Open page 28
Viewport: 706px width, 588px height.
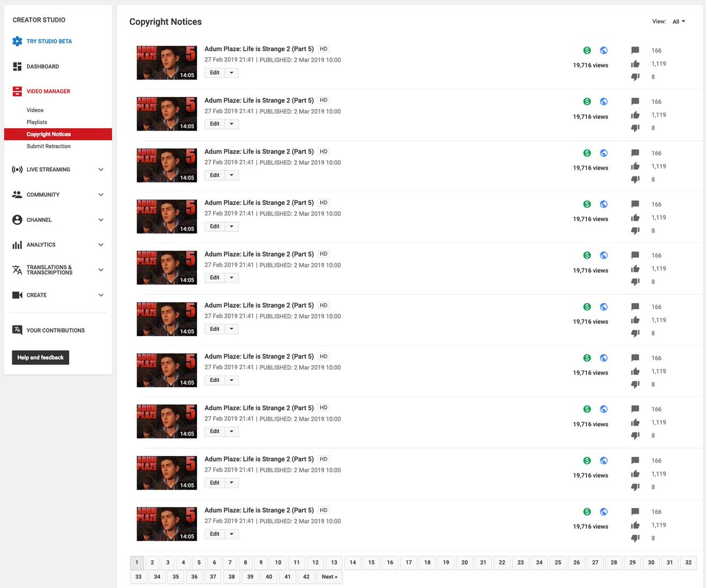click(x=614, y=562)
